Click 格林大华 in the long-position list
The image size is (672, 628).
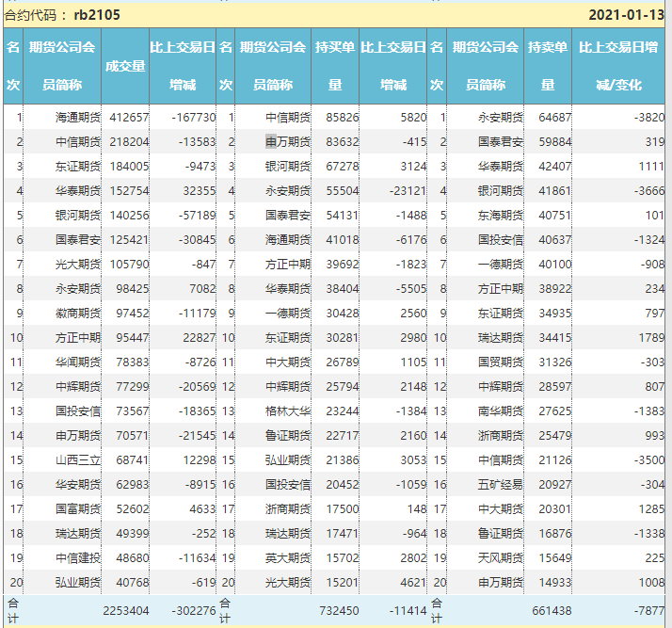pos(288,411)
